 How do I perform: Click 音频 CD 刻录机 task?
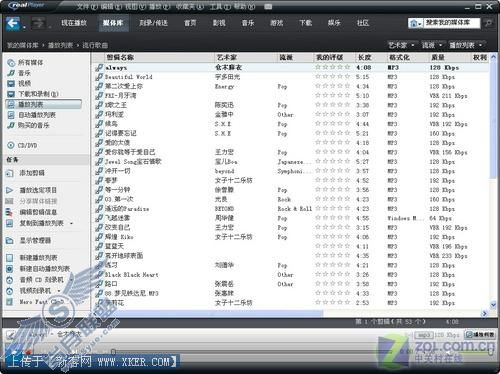pos(35,280)
